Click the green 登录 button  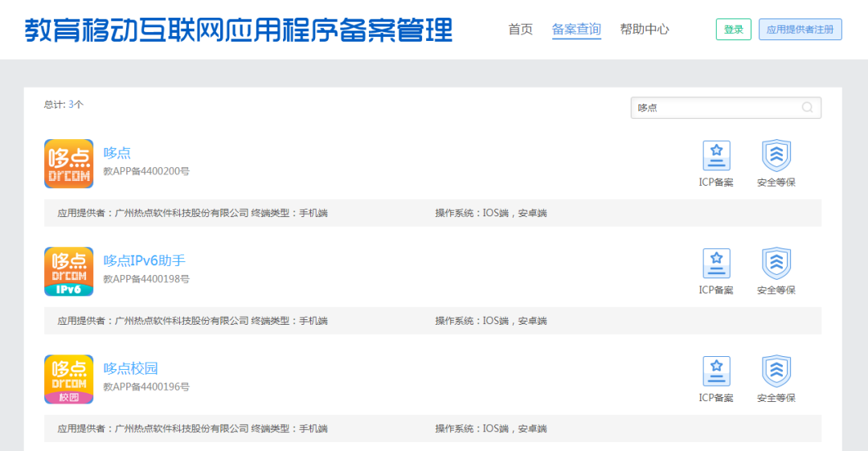tap(734, 30)
